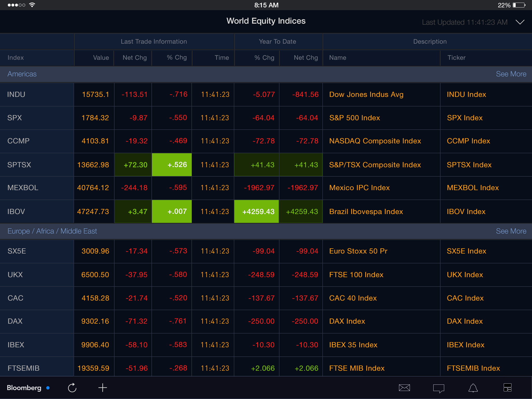Screen dimensions: 532x399
Task: Open CAC 40 Index name
Action: [353, 298]
